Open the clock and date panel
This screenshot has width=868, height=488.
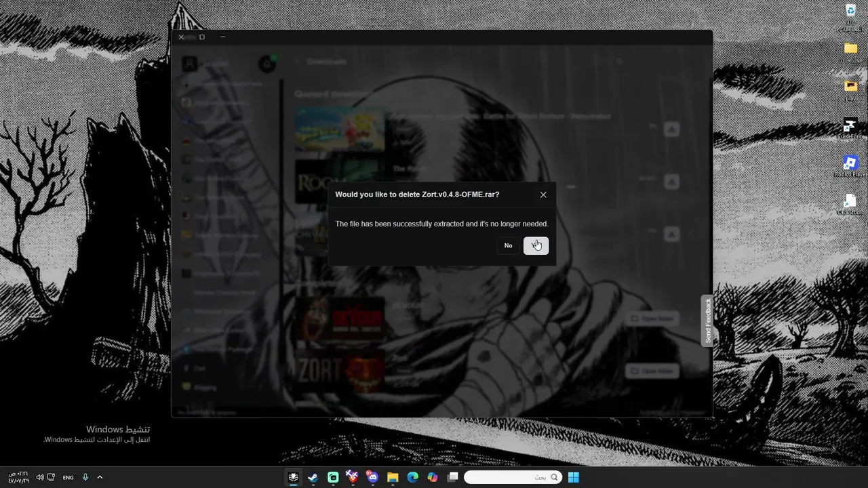pos(18,477)
